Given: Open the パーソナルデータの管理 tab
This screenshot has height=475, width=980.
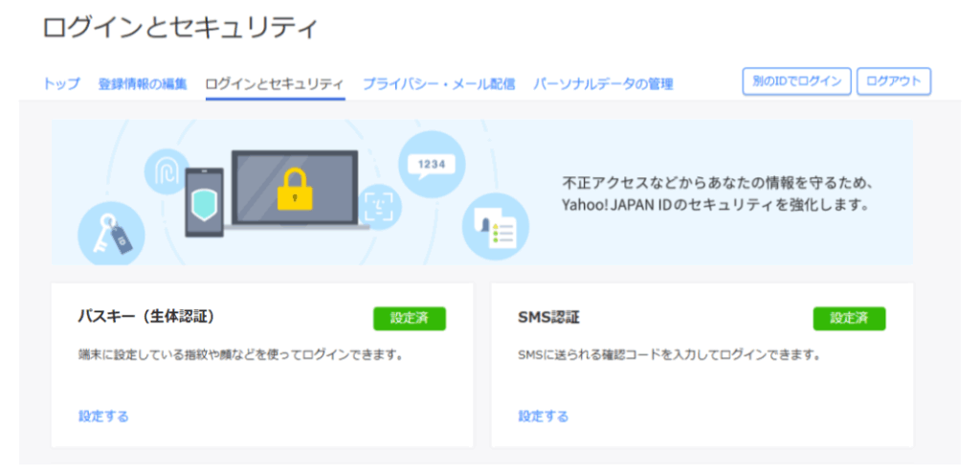Looking at the screenshot, I should tap(603, 84).
